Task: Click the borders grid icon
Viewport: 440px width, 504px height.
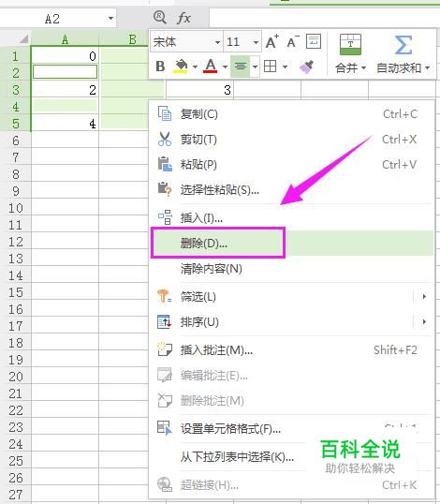Action: [x=270, y=67]
